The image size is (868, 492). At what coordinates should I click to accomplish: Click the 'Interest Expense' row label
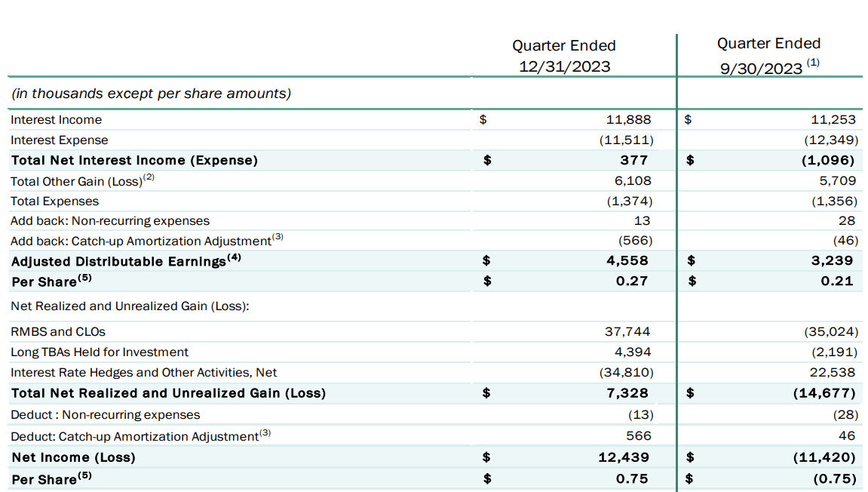click(x=60, y=140)
